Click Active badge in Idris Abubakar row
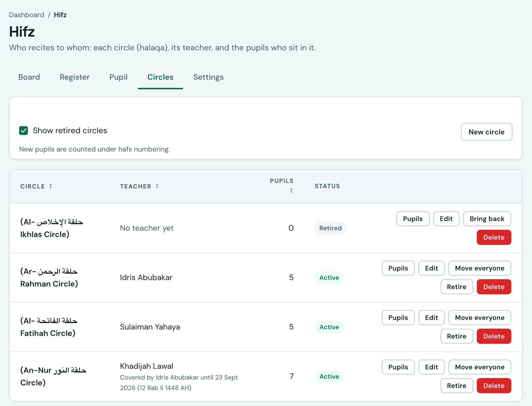This screenshot has height=406, width=532. click(329, 278)
